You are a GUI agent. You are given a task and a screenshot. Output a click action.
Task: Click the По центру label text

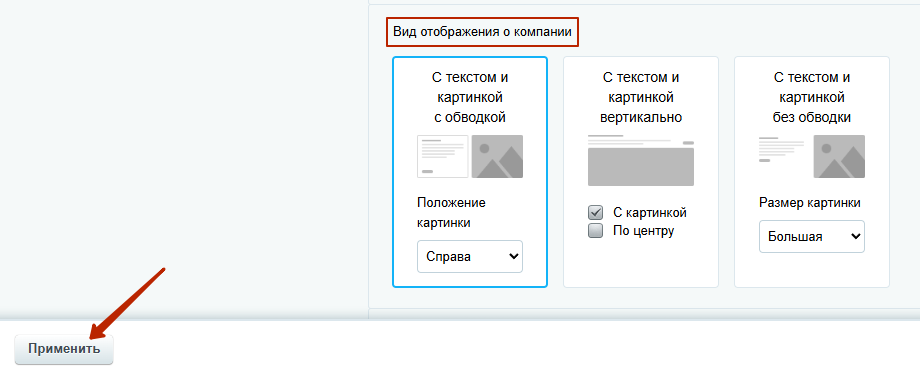pos(643,231)
